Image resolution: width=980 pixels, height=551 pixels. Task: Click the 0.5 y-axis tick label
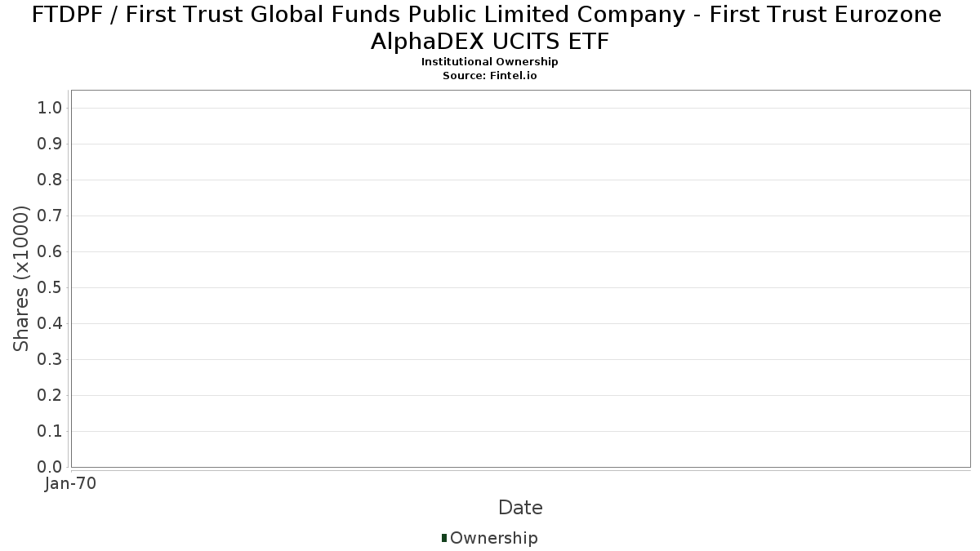[50, 288]
